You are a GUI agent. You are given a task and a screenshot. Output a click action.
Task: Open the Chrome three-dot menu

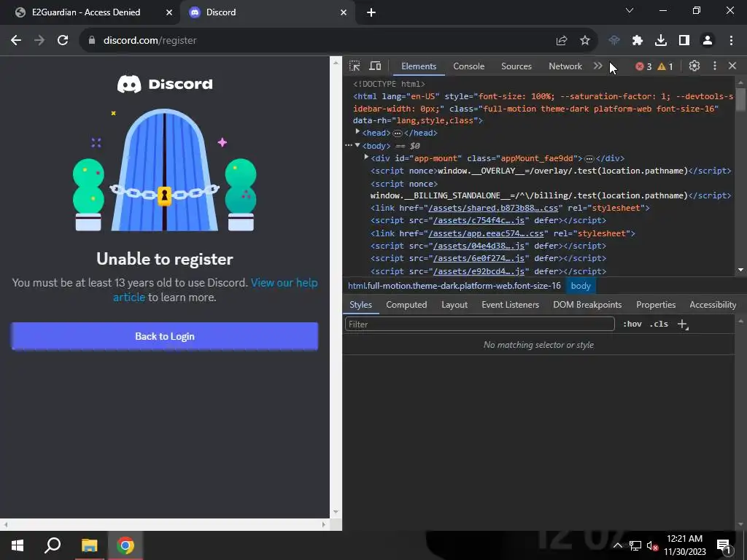(x=731, y=41)
